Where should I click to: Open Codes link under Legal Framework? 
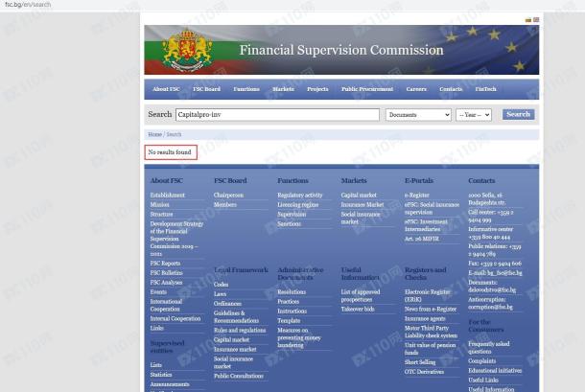click(221, 285)
